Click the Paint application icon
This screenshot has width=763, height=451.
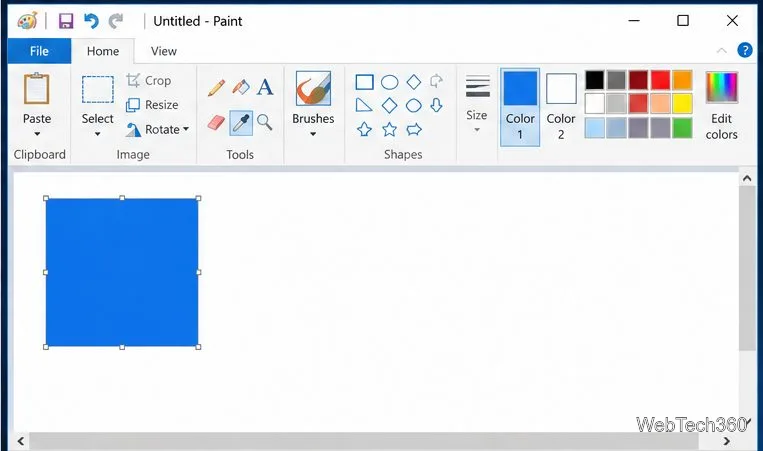(27, 21)
